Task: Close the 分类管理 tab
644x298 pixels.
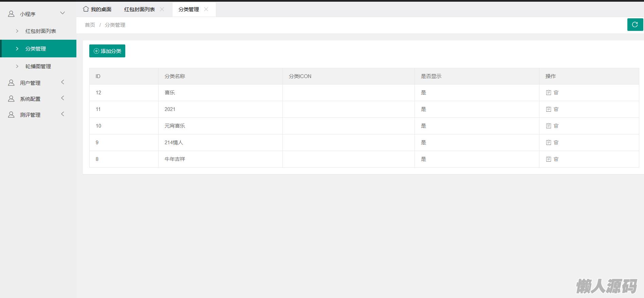Action: (x=206, y=10)
